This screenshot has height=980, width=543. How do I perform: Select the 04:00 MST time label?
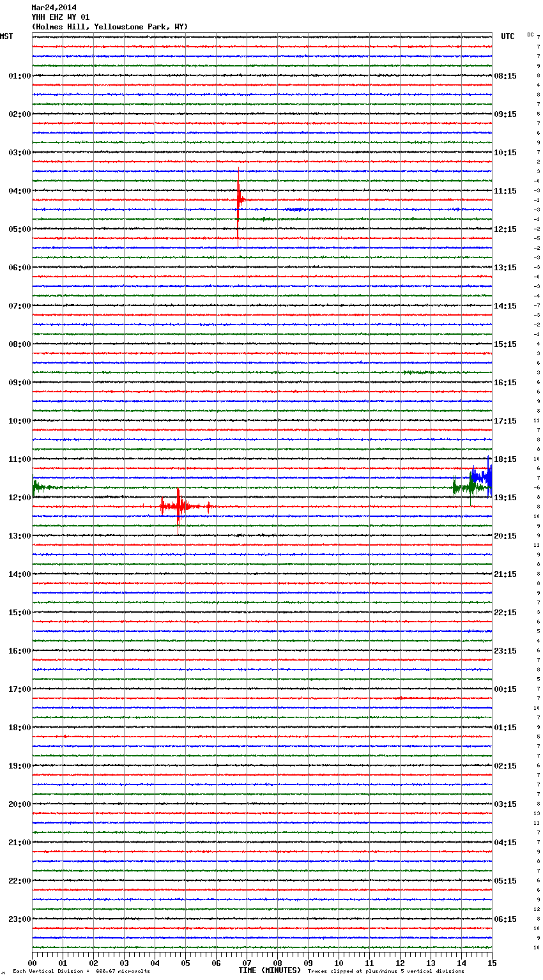[19, 191]
